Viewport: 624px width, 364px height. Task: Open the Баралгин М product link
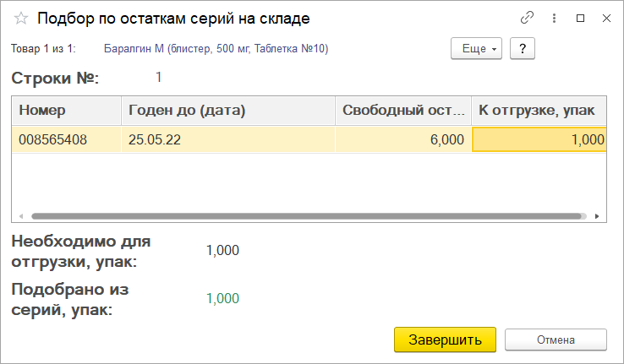(216, 48)
